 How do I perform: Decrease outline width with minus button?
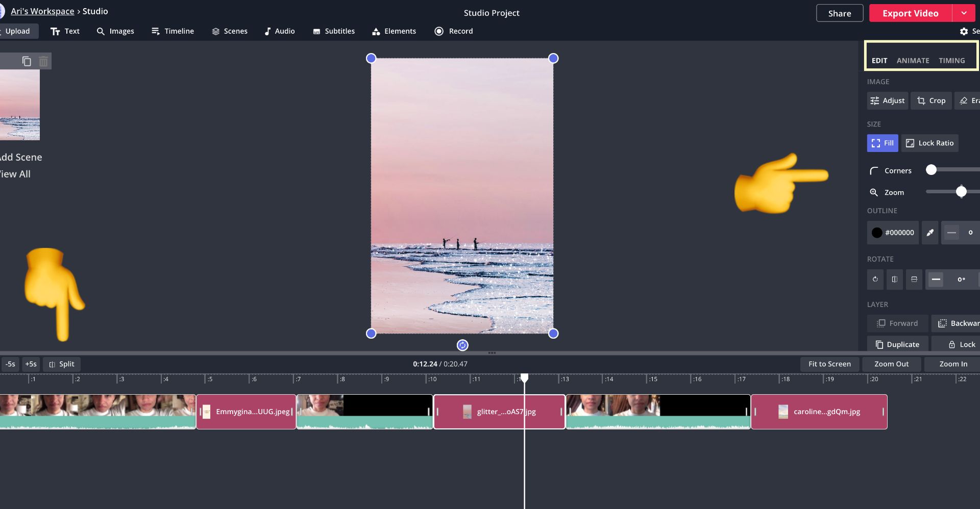click(951, 233)
